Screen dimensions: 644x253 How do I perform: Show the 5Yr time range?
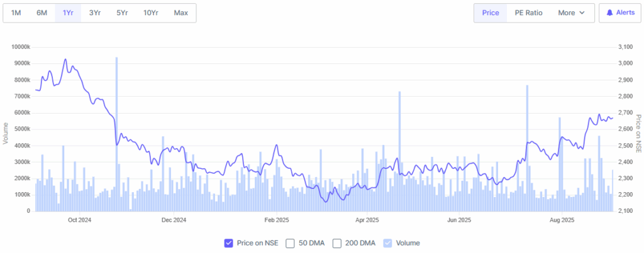coord(122,13)
